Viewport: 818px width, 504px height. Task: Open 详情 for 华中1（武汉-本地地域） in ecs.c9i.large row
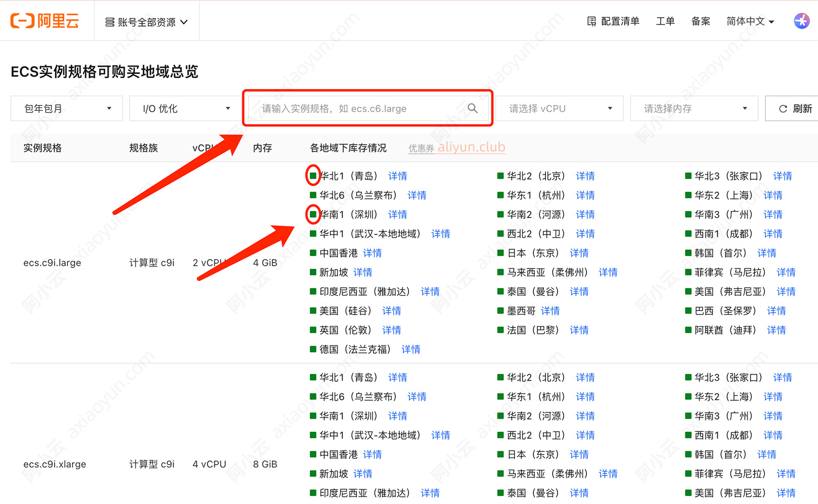(x=441, y=234)
